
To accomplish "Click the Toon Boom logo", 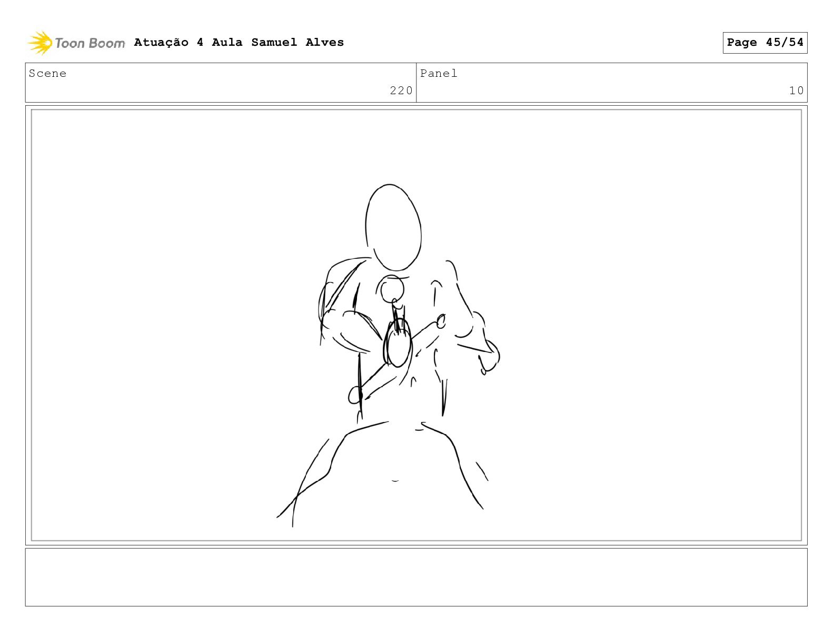I will point(76,43).
